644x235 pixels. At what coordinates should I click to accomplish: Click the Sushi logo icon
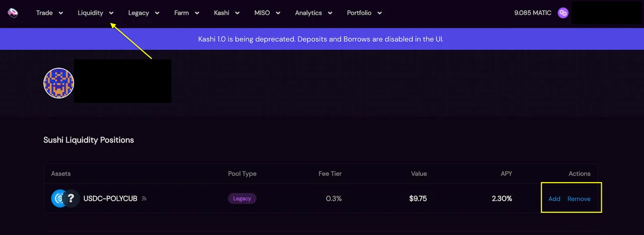[13, 13]
